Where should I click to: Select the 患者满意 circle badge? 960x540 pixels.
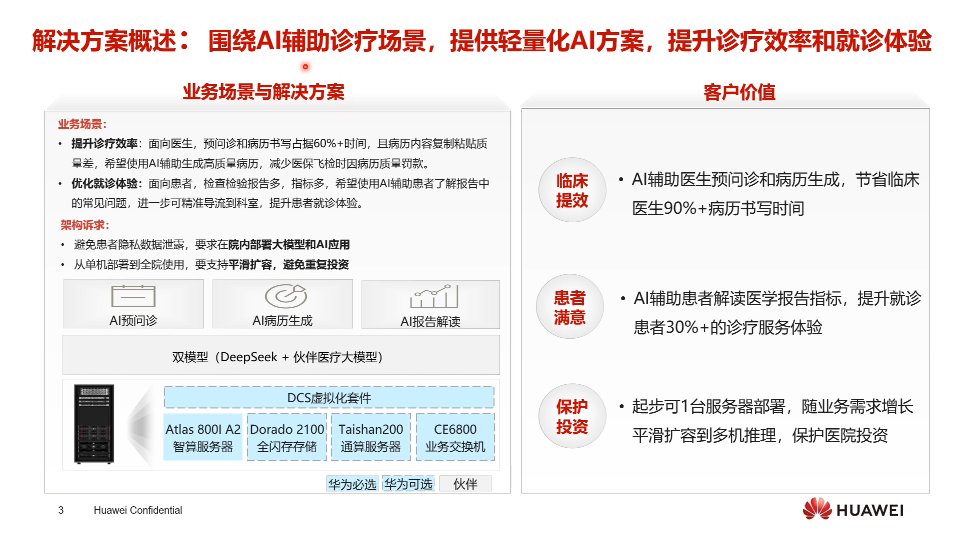point(571,308)
